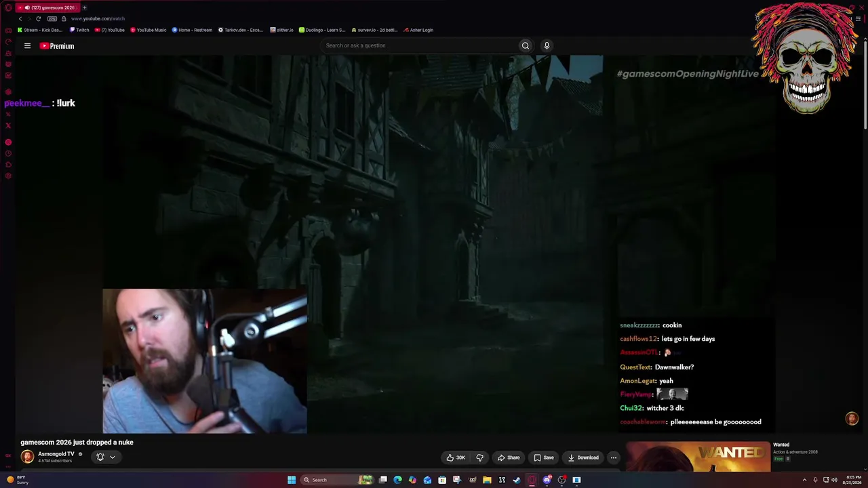Open the Home - Restream bookmark

click(x=193, y=30)
